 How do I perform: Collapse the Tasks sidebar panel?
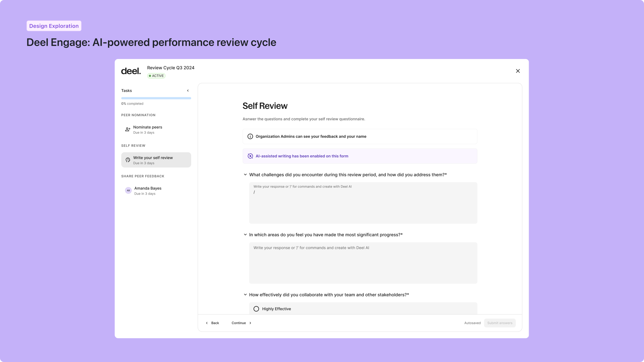coord(188,91)
